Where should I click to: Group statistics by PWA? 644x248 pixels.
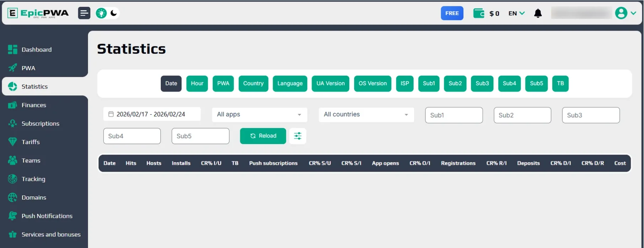pyautogui.click(x=223, y=83)
